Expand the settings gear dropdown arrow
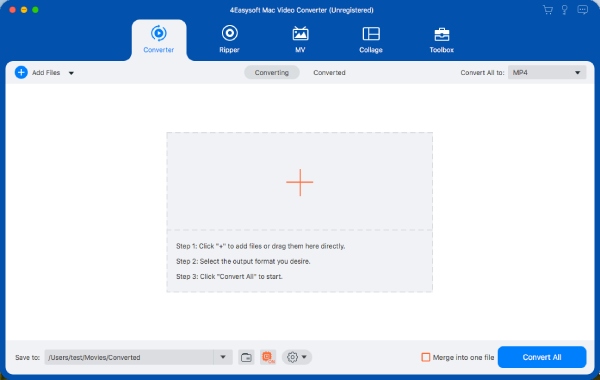Image resolution: width=600 pixels, height=380 pixels. pos(304,357)
